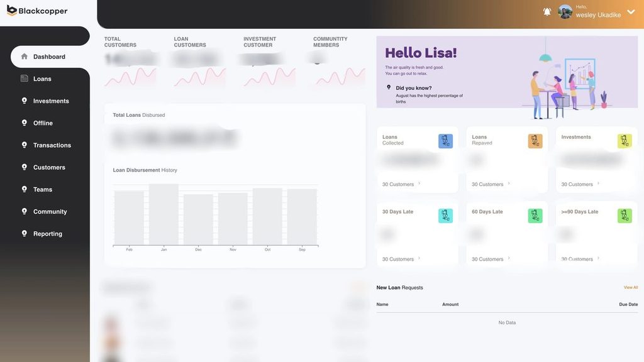Click the Dashboard home icon
The height and width of the screenshot is (362, 644).
tap(25, 56)
